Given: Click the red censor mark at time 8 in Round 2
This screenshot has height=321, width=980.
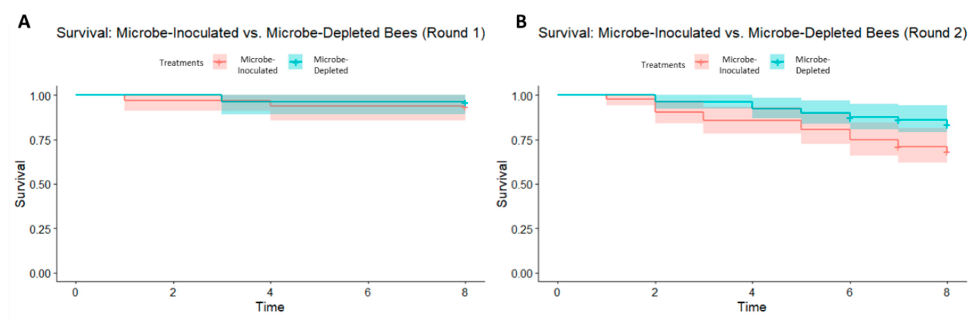Looking at the screenshot, I should tap(946, 152).
